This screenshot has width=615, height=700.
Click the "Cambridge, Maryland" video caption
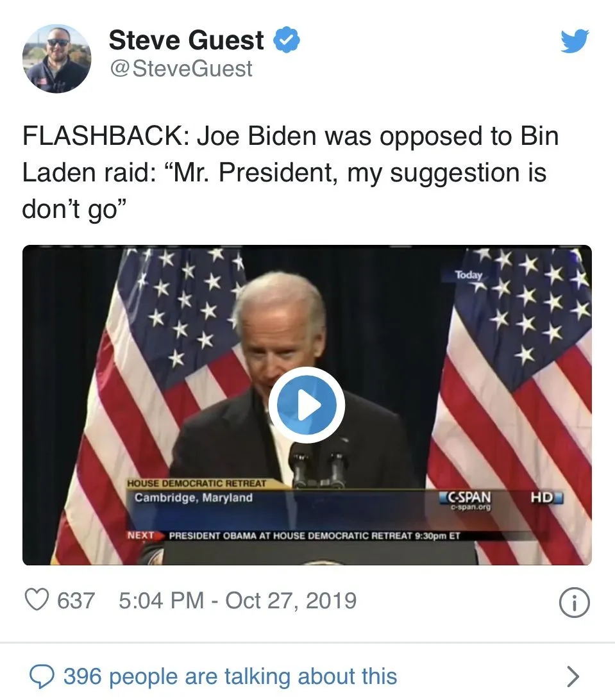click(x=194, y=498)
